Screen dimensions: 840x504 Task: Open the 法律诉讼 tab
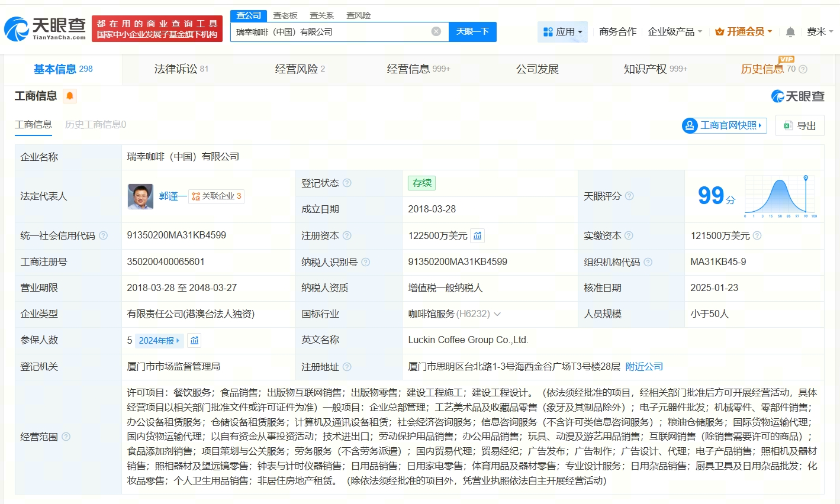(x=181, y=69)
